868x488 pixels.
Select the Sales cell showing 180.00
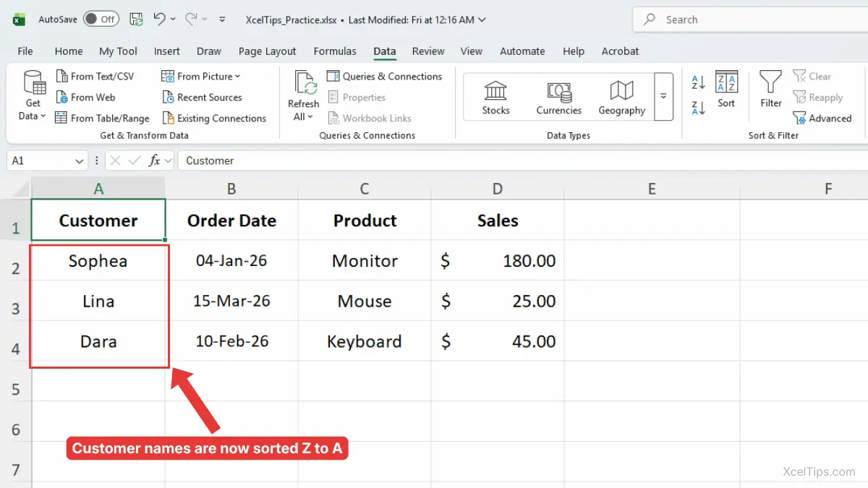pyautogui.click(x=498, y=261)
